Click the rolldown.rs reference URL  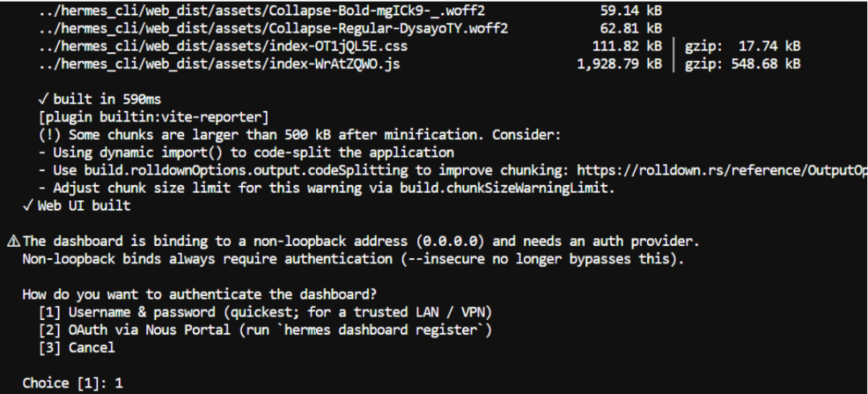coord(723,170)
